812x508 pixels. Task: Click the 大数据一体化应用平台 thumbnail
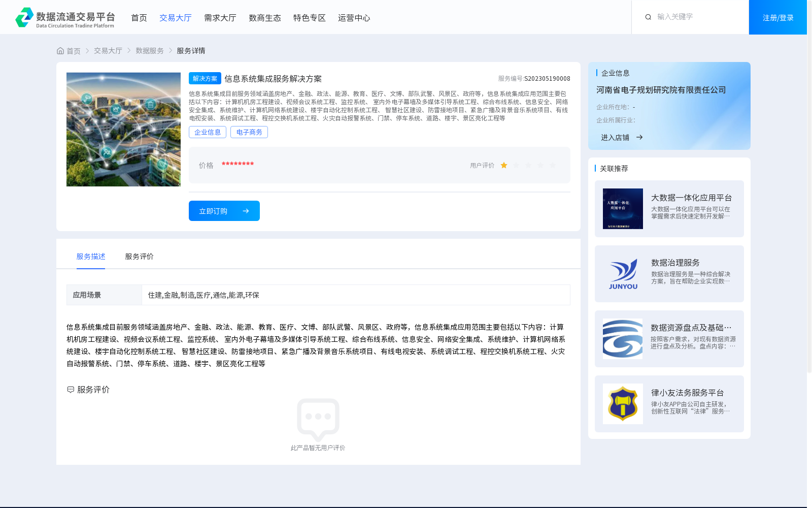click(623, 209)
